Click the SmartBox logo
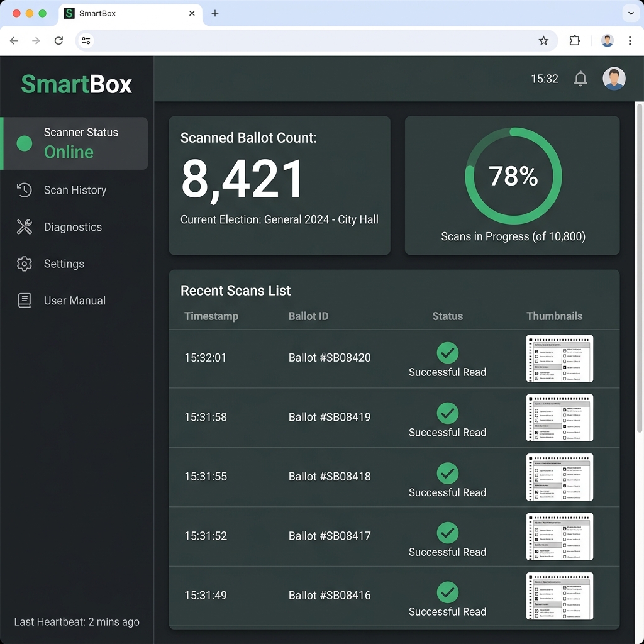Viewport: 644px width, 644px height. click(x=76, y=84)
